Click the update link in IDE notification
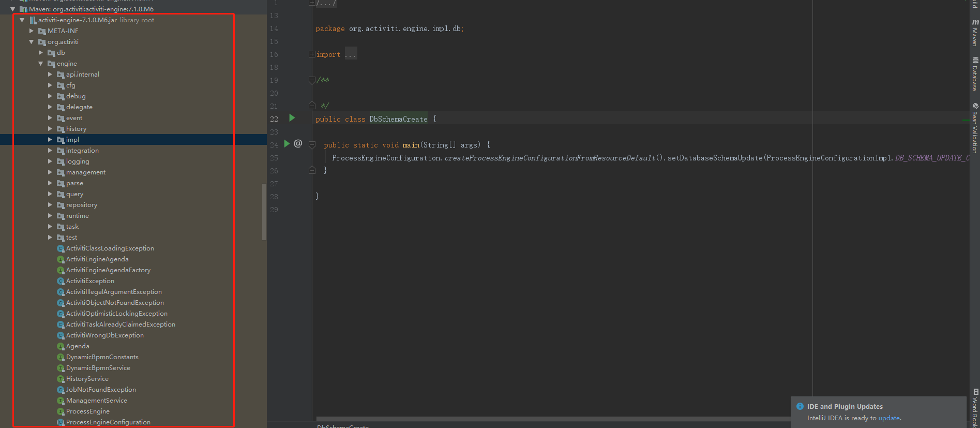Viewport: 980px width, 428px height. point(889,418)
